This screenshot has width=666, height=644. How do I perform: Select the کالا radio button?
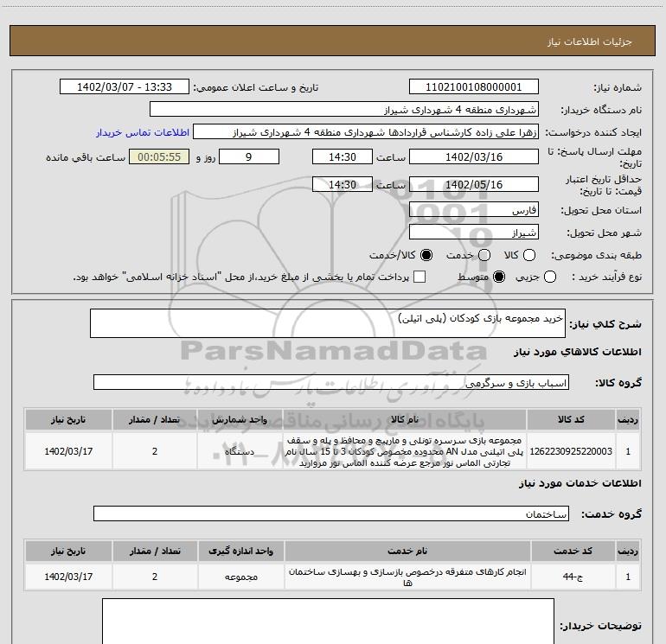[530, 256]
